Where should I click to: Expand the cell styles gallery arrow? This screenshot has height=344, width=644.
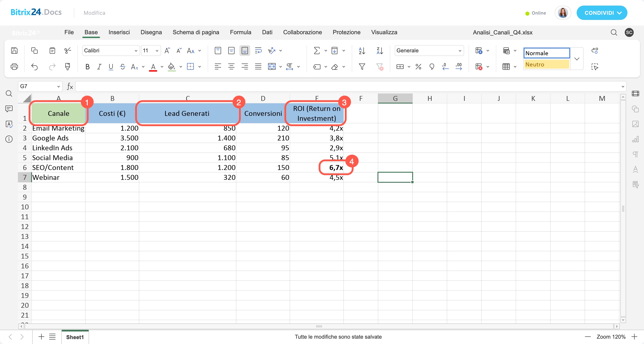point(577,59)
